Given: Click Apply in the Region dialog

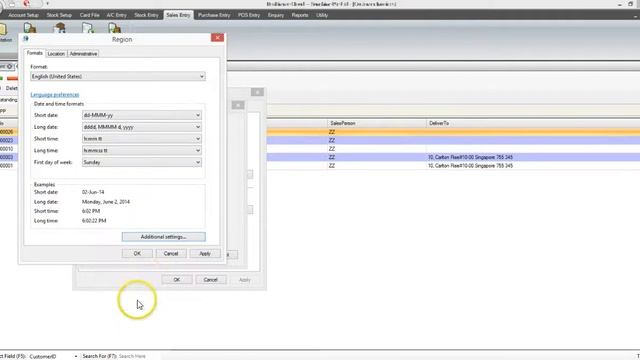Looking at the screenshot, I should pos(204,253).
